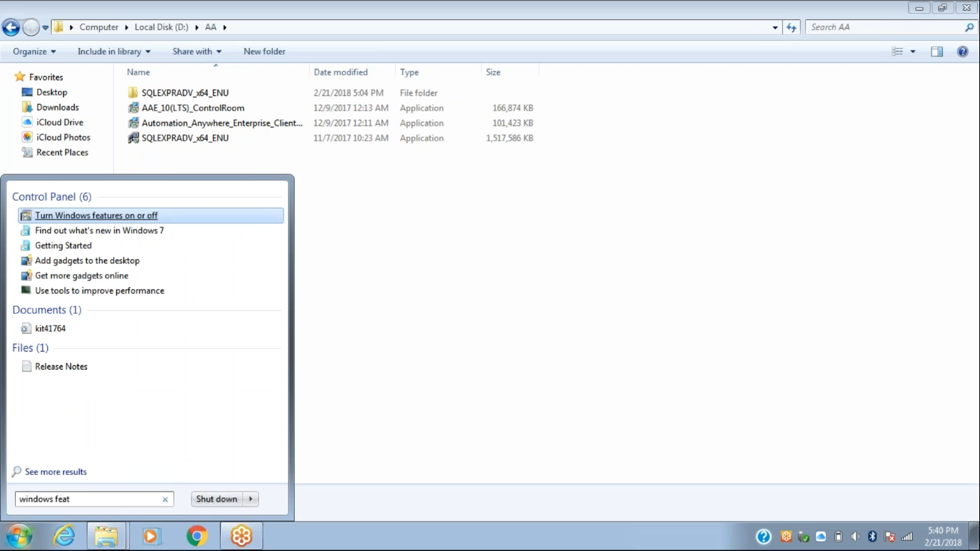Click Local Disk (D:) in the address bar
Screen dimensions: 980x551
click(x=161, y=27)
